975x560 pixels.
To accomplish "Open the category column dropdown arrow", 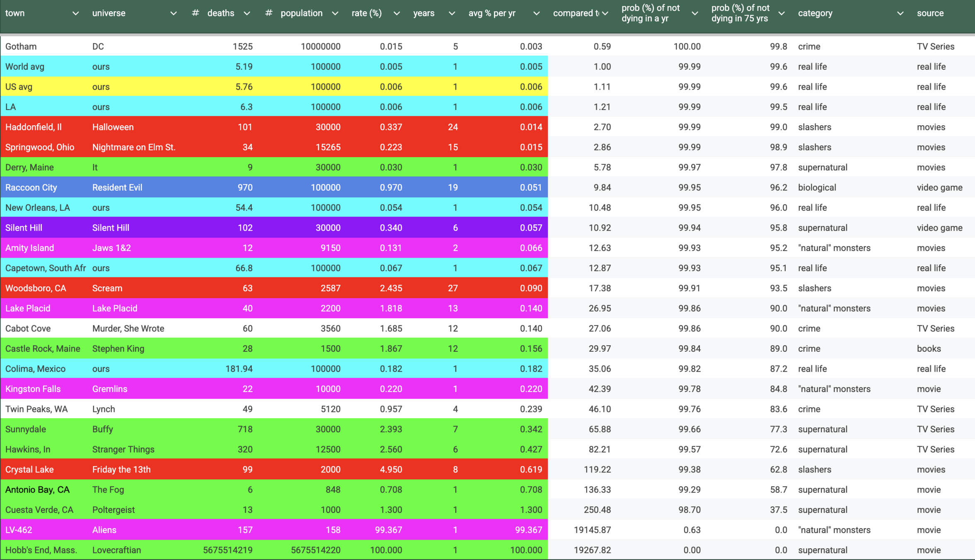I will click(900, 13).
